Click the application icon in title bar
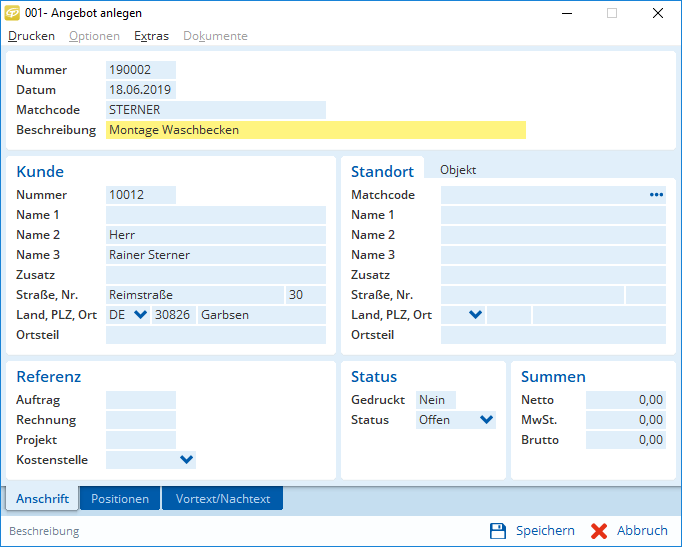 pos(13,13)
